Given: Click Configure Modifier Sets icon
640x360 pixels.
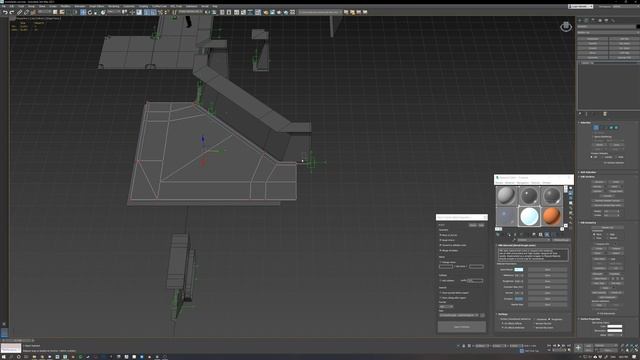Looking at the screenshot, I should 605,114.
